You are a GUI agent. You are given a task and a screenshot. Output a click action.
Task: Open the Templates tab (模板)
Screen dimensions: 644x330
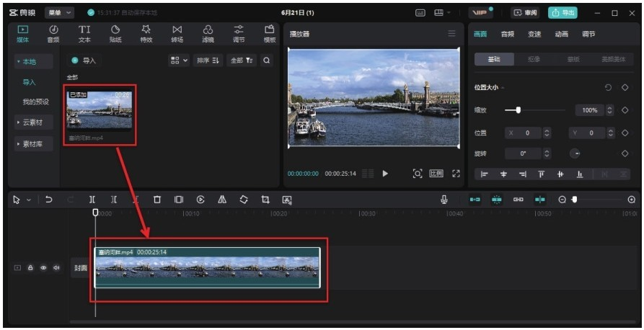point(270,34)
